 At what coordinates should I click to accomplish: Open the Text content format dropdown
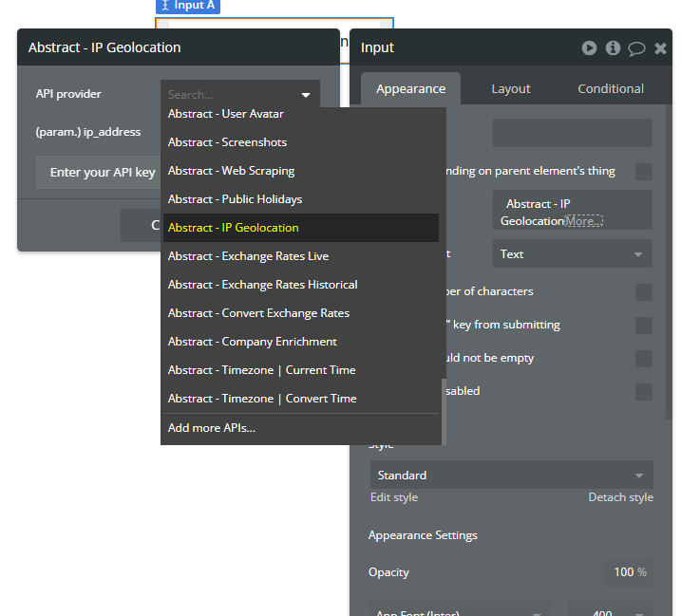(x=572, y=254)
